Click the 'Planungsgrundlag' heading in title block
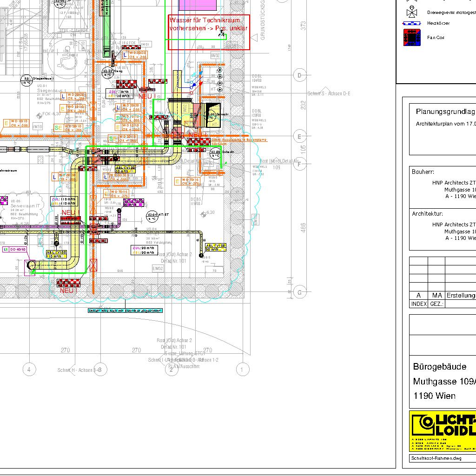This screenshot has width=476, height=476. (445, 112)
